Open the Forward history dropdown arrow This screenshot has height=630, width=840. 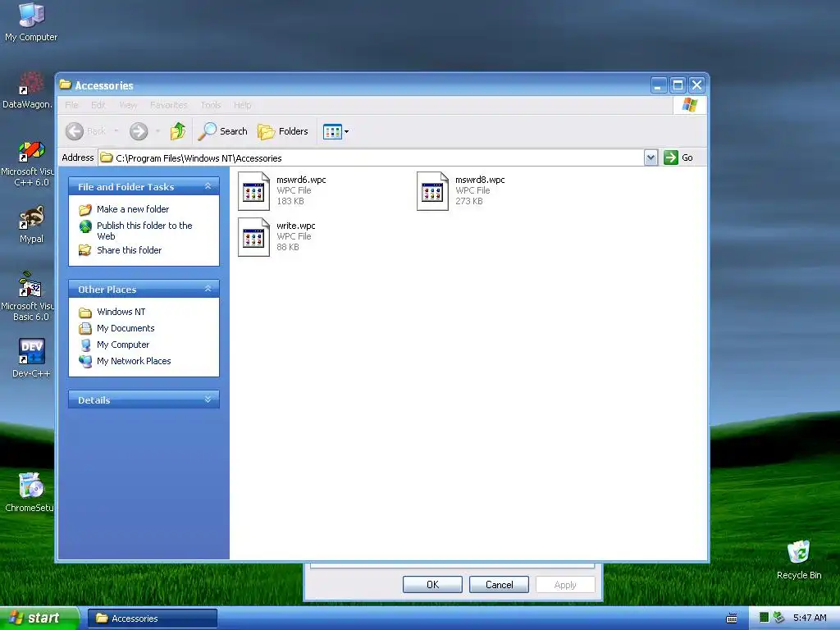pyautogui.click(x=157, y=131)
